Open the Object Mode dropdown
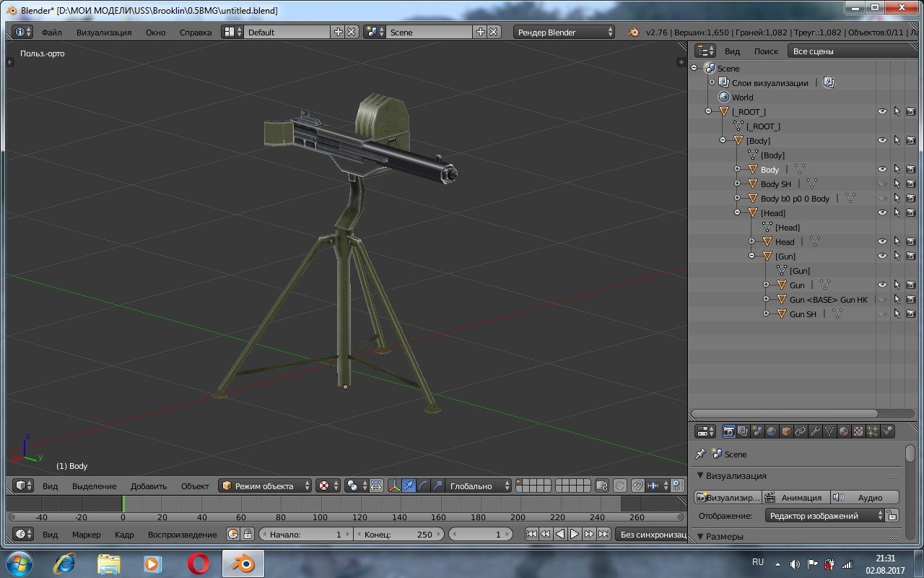Viewport: 924px width, 578px height. point(266,486)
